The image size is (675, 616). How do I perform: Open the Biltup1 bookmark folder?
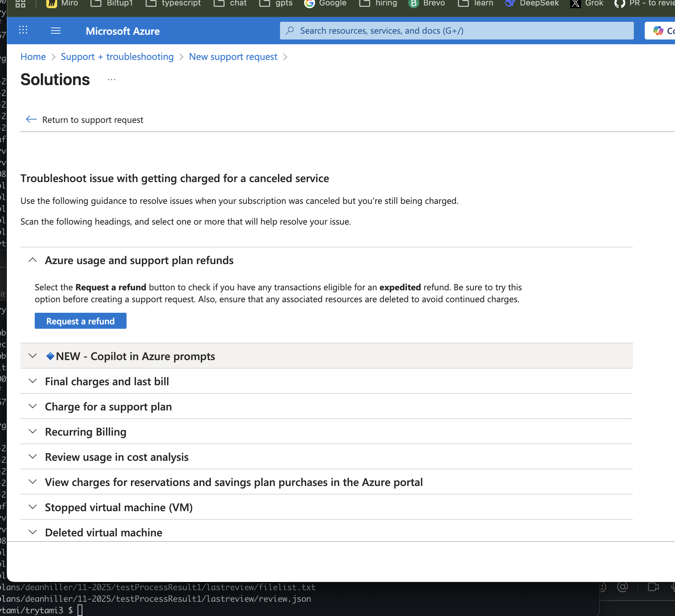click(x=112, y=3)
